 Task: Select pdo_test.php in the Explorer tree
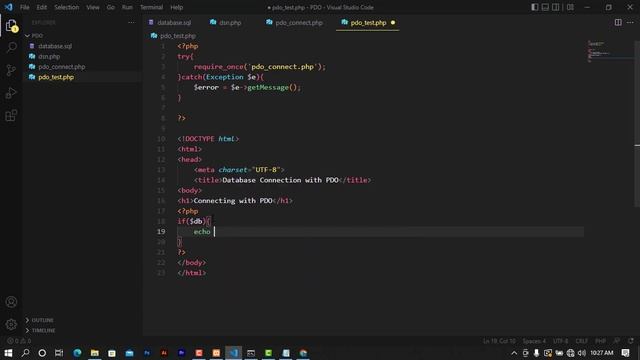56,77
